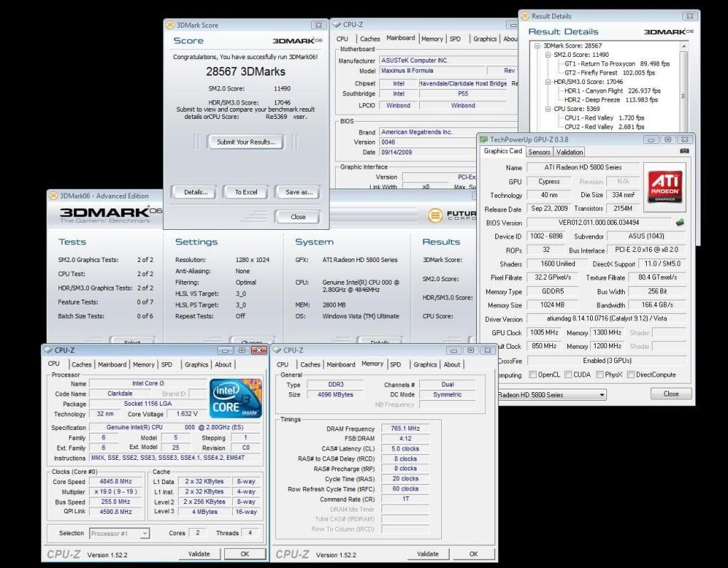Image resolution: width=728 pixels, height=568 pixels.
Task: Click the ATI Radeon logo in GPU-Z
Action: click(x=665, y=186)
